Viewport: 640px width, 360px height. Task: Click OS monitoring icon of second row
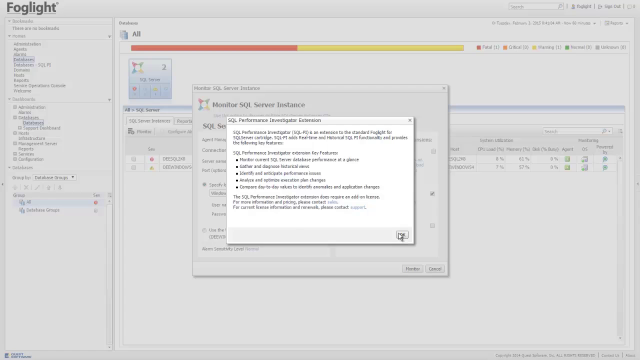tap(584, 167)
